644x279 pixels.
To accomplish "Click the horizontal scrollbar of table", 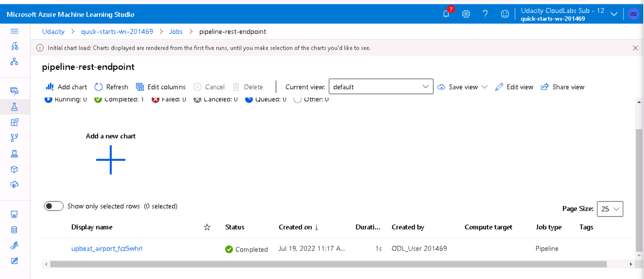I will (x=328, y=264).
